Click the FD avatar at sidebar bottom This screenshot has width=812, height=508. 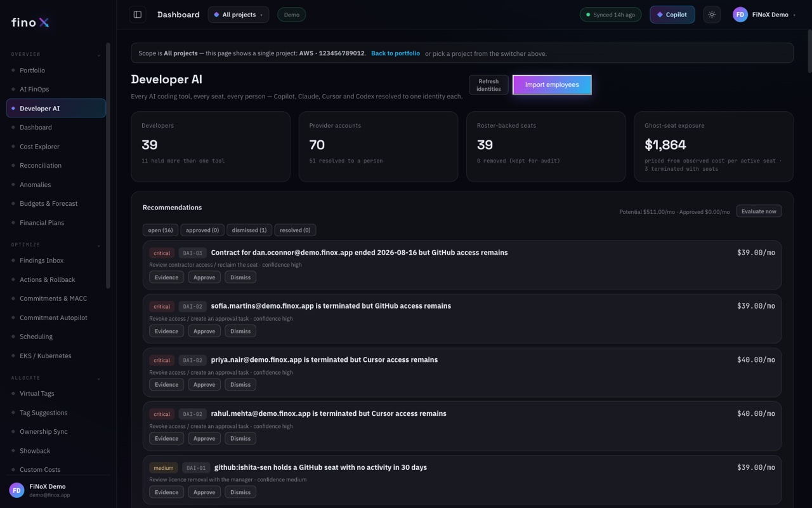pyautogui.click(x=16, y=490)
